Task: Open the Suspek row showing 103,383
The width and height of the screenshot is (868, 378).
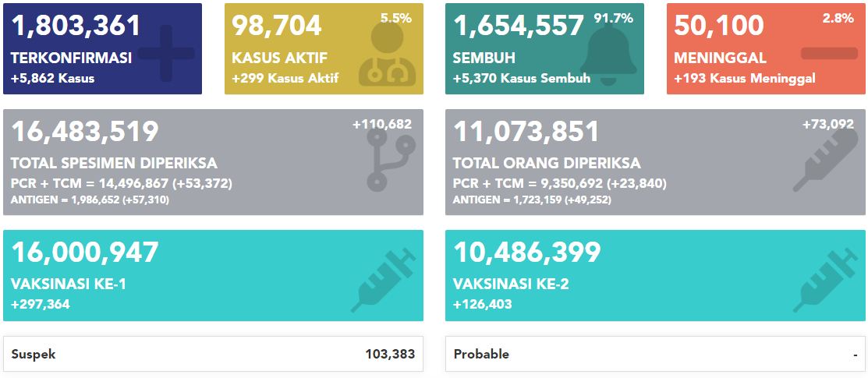Action: (213, 354)
